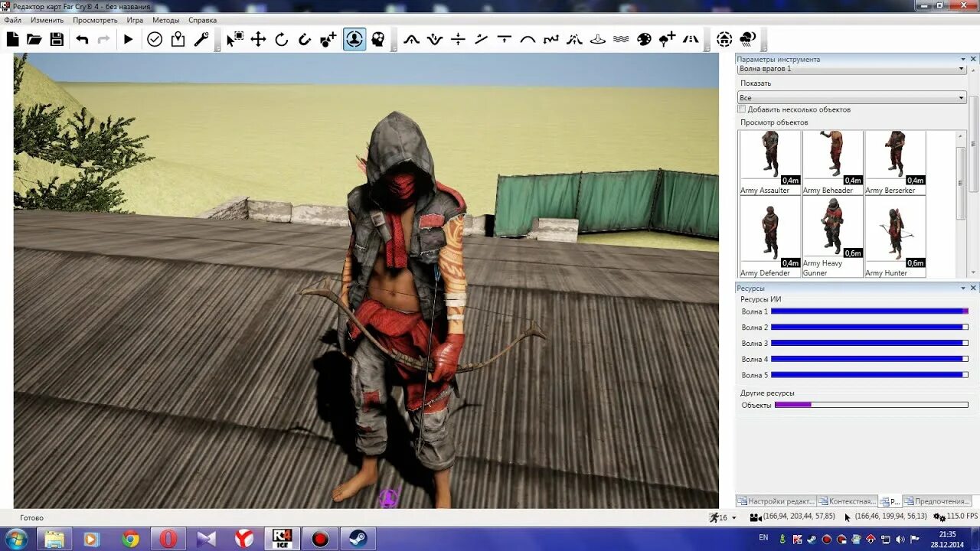The width and height of the screenshot is (980, 551).
Task: Select the Raise terrain bump tool
Action: click(412, 39)
